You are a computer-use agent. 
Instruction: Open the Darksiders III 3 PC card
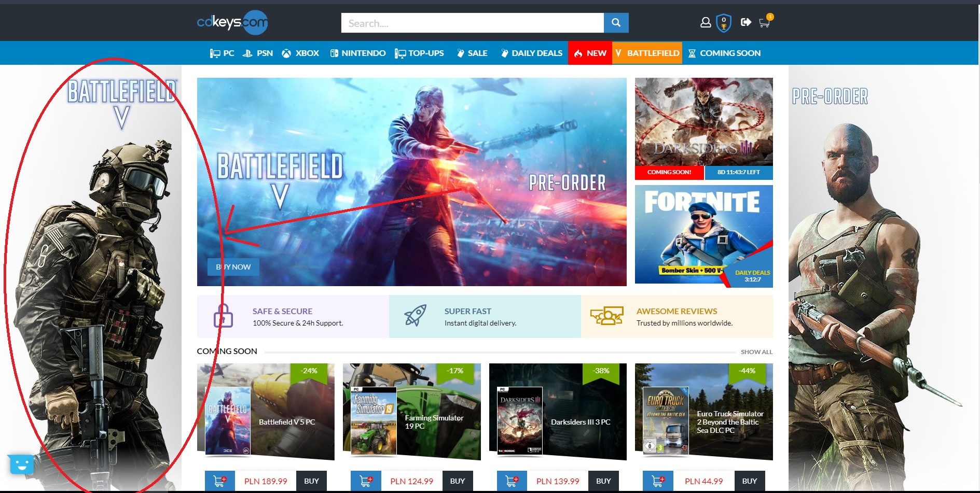[x=558, y=412]
